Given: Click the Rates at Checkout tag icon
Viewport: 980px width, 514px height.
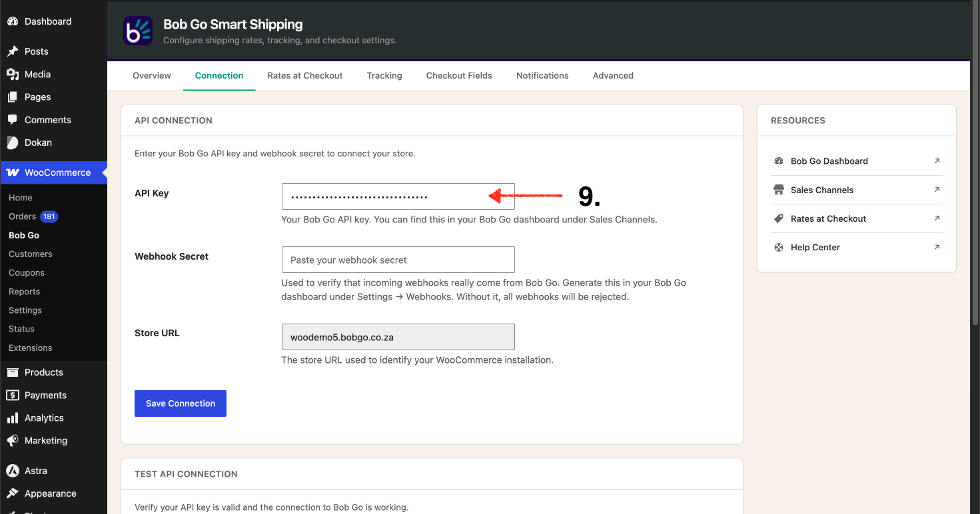Looking at the screenshot, I should [x=778, y=218].
